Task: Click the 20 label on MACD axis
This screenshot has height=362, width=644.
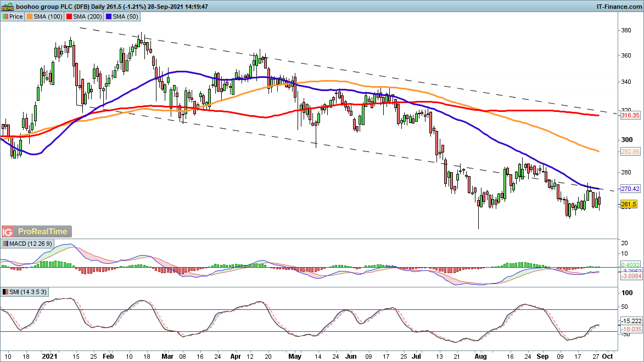Action: 624,244
